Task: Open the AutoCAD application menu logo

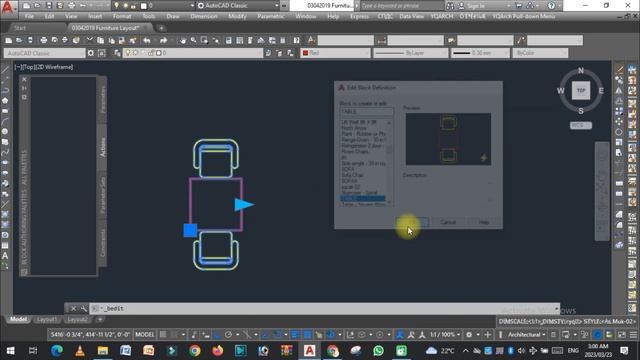Action: (x=7, y=7)
